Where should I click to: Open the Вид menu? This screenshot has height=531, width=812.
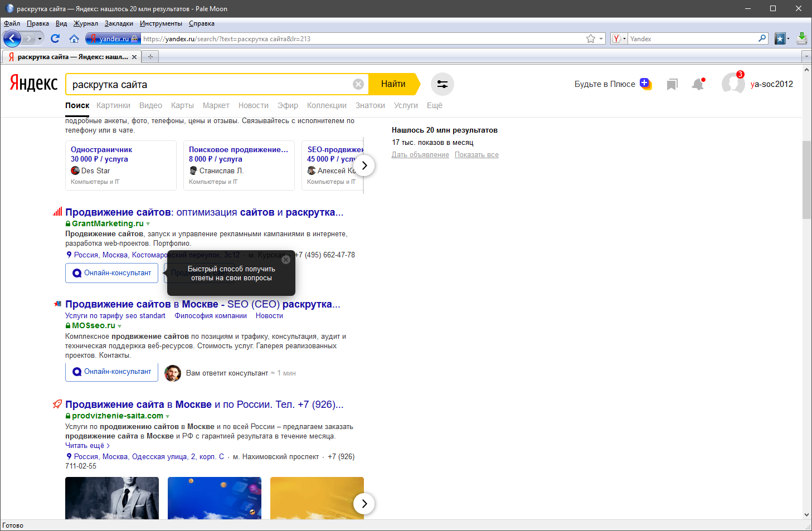[x=61, y=23]
